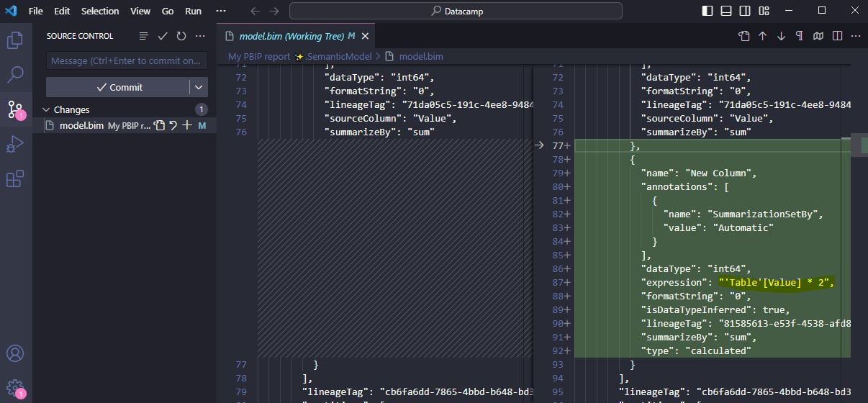868x403 pixels.
Task: Open the Manage gear icon
Action: pos(15,389)
